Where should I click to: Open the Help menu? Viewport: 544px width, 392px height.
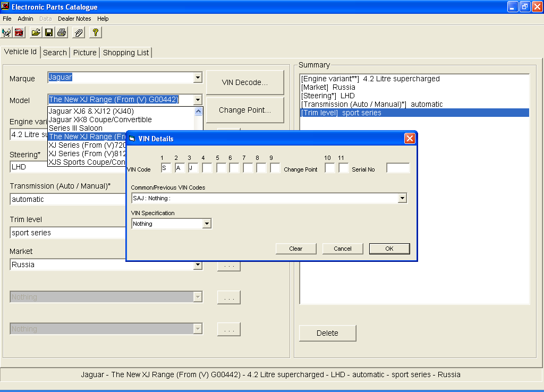tap(103, 19)
